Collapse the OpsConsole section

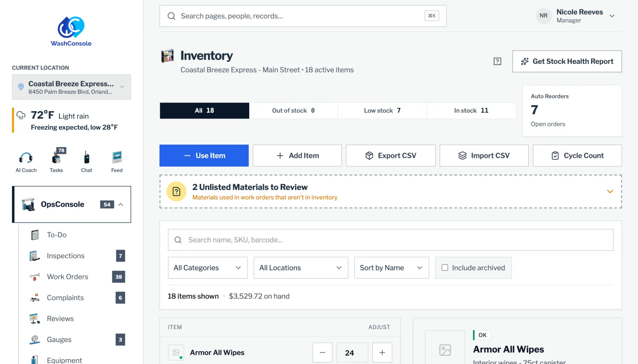click(120, 205)
